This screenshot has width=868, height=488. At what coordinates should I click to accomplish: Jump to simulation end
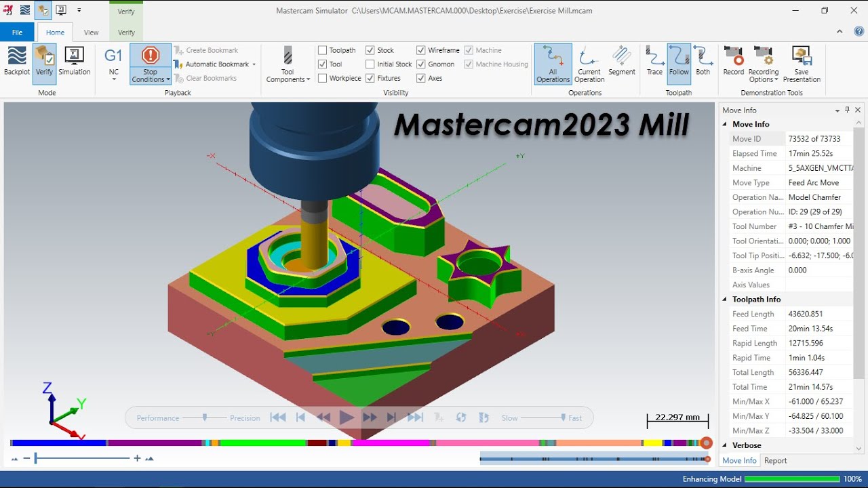coord(415,418)
